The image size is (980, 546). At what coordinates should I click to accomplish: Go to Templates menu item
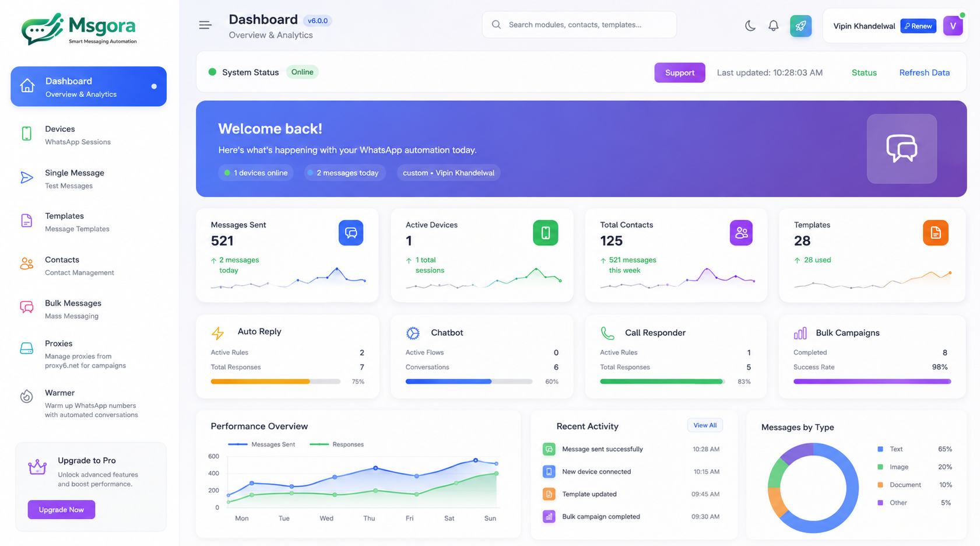89,222
